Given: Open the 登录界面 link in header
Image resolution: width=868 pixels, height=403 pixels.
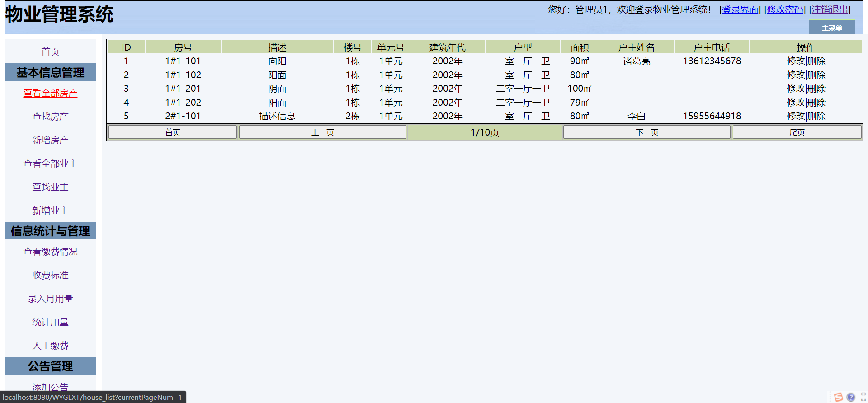Looking at the screenshot, I should tap(740, 9).
